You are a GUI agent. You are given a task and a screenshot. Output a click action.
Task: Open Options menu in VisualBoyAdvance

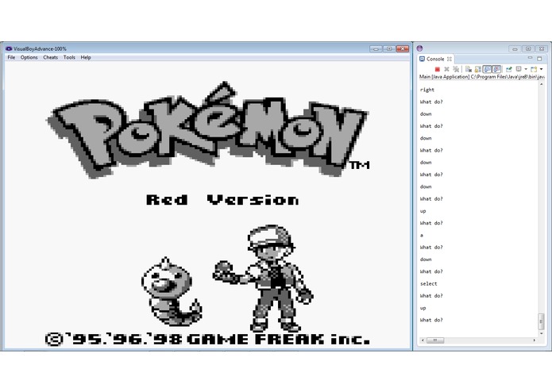click(29, 57)
